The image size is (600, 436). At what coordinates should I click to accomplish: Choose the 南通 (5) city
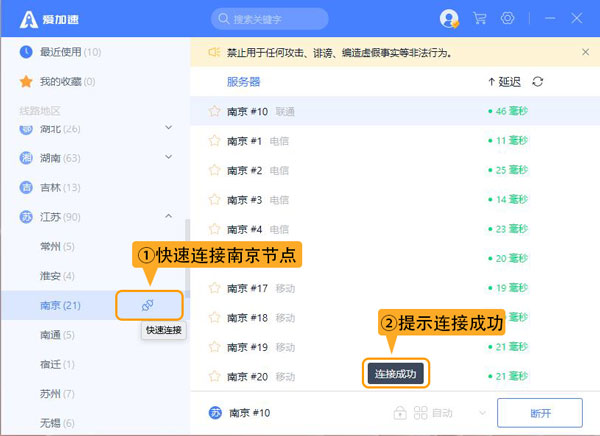tap(57, 335)
